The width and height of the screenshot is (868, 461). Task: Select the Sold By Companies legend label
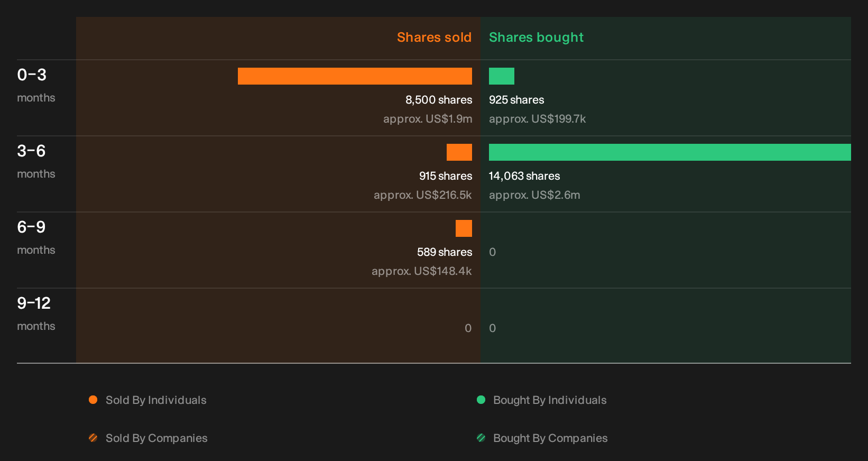(x=156, y=438)
